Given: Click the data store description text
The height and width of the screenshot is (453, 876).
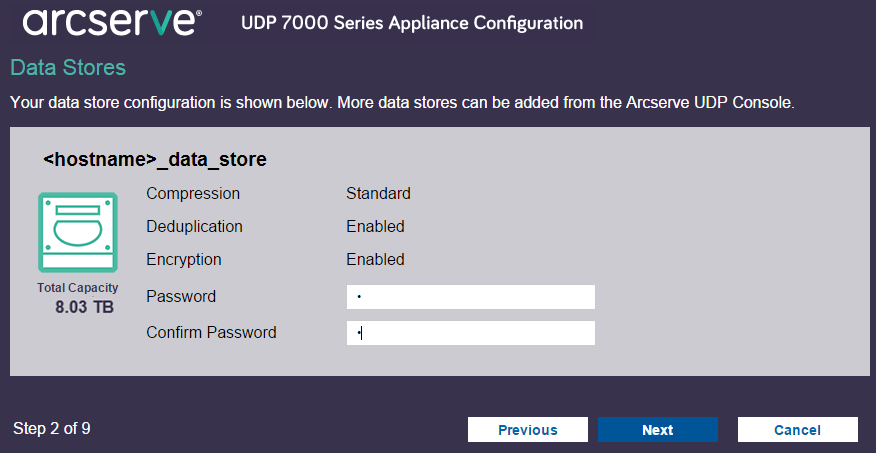Looking at the screenshot, I should click(400, 103).
